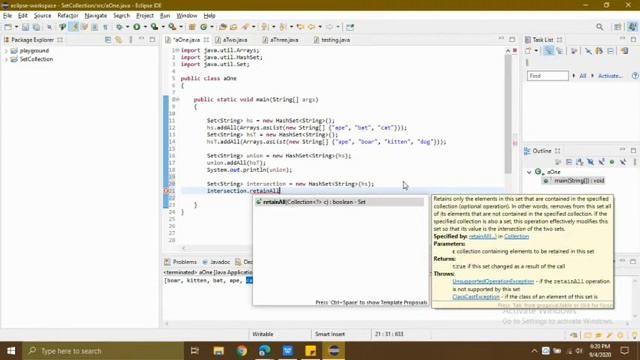Expand the SetCollection project
The width and height of the screenshot is (640, 360).
[6, 59]
